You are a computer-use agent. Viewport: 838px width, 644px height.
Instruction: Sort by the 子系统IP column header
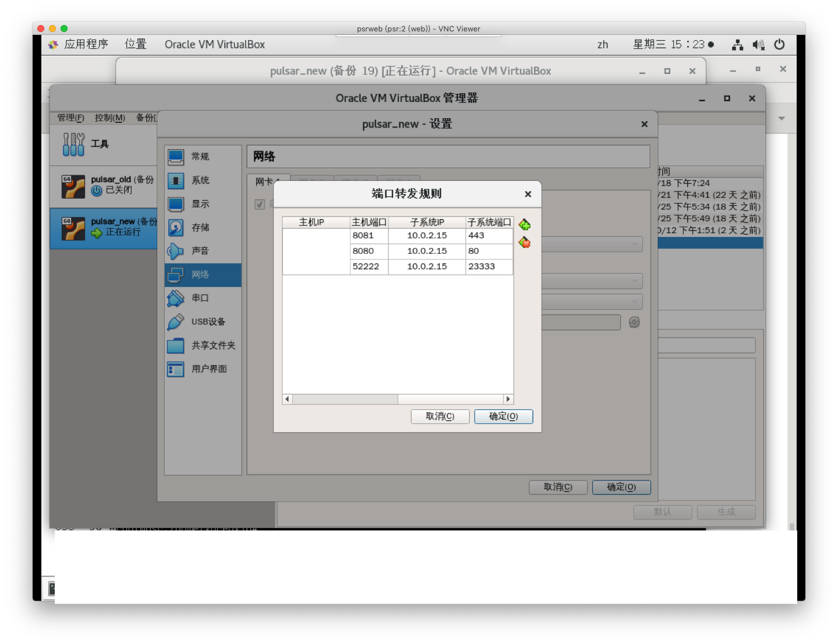[x=427, y=222]
